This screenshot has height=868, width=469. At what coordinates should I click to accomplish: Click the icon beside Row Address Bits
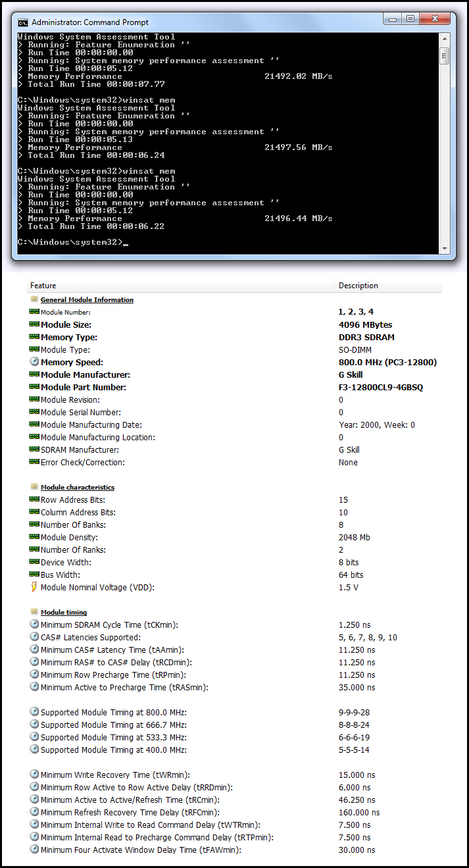point(34,499)
